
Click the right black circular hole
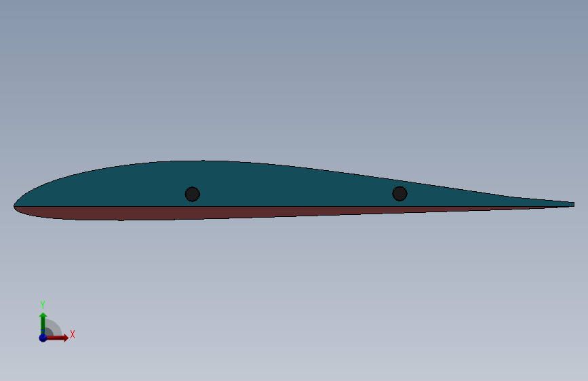[x=399, y=193]
